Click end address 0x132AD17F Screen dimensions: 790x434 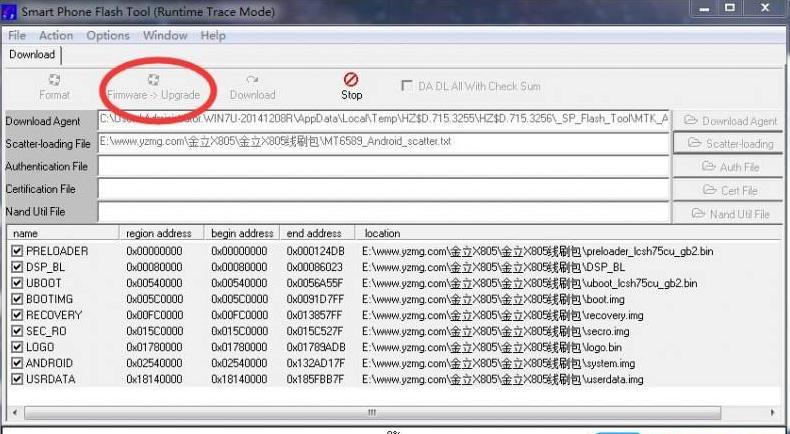tap(315, 363)
